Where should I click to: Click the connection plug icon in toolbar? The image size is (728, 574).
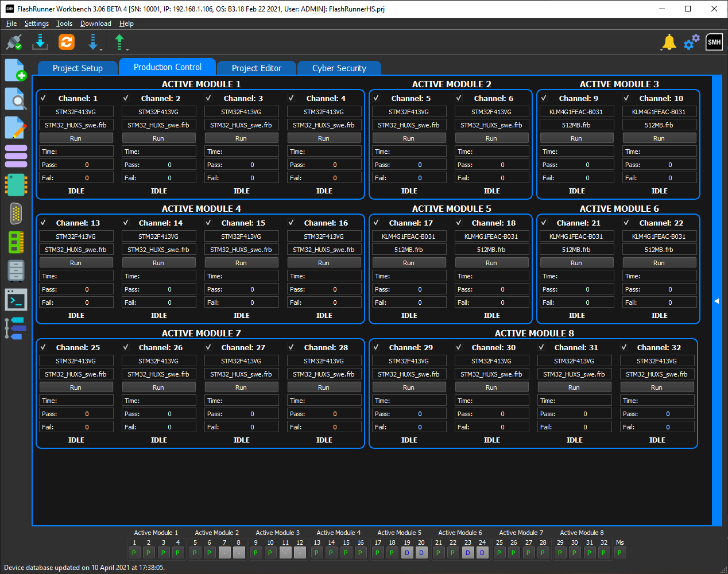[14, 42]
